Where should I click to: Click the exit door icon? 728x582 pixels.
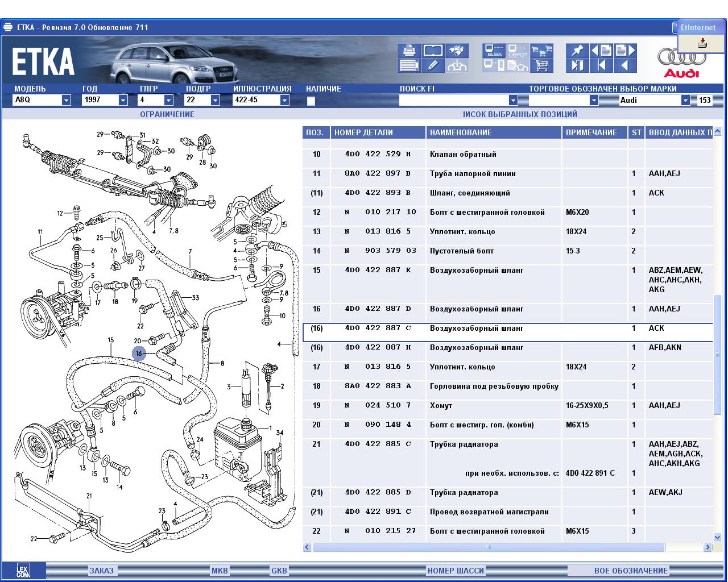click(577, 65)
